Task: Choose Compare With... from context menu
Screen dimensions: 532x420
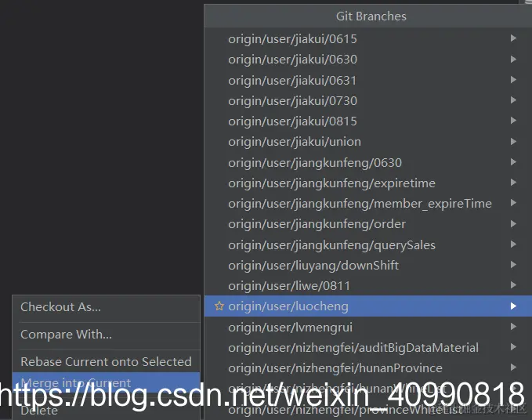Action: [x=107, y=335]
